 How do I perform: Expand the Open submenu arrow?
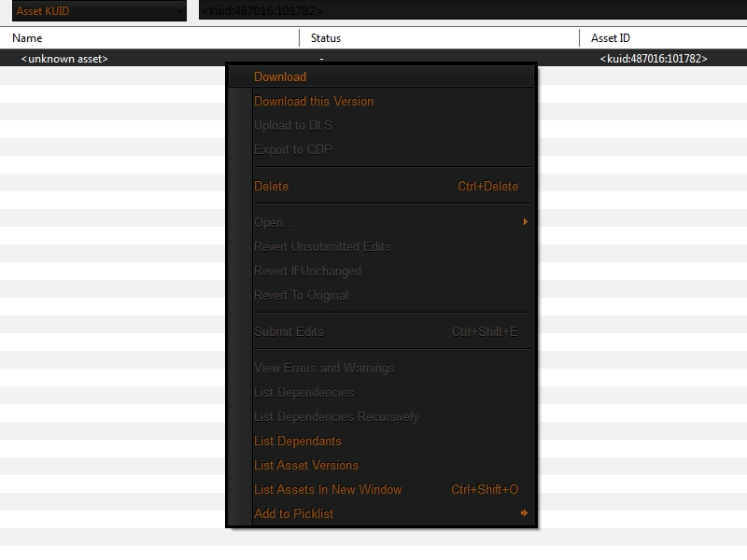[x=525, y=222]
